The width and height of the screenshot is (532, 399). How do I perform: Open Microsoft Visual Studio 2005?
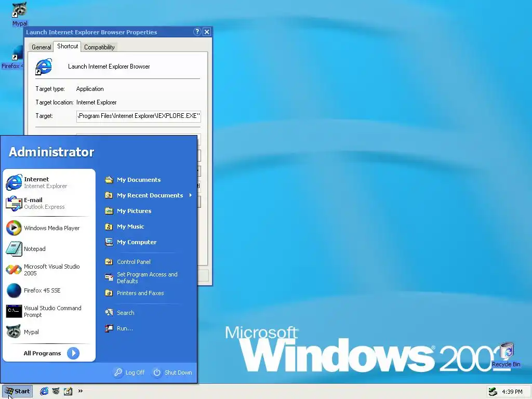(x=49, y=270)
